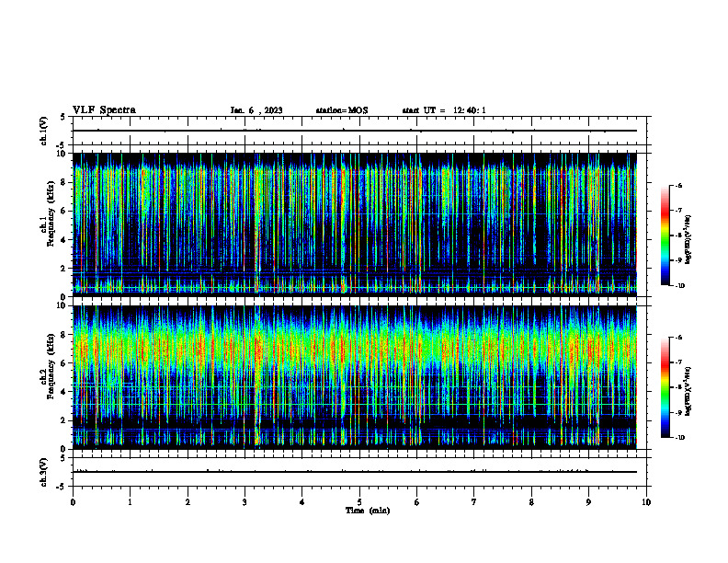
Task: Click the ch.1 frequency tick label "8"
Action: tap(63, 182)
